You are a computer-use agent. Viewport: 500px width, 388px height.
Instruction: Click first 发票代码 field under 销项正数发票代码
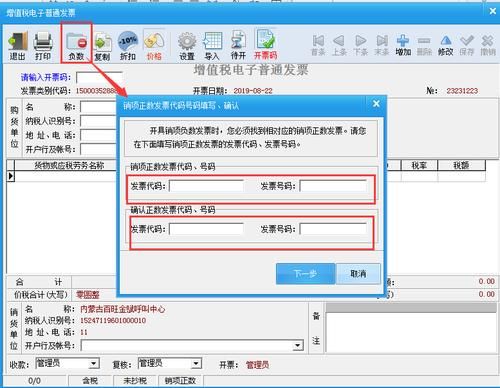[206, 186]
